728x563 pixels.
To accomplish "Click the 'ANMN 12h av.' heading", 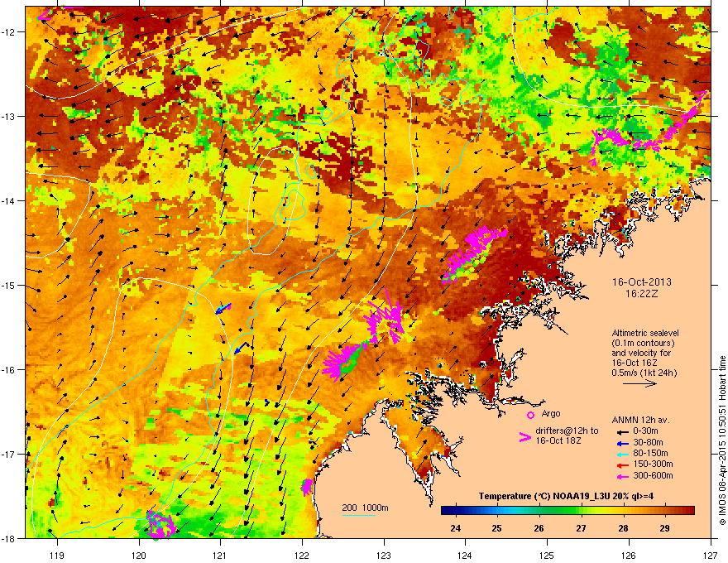I will click(640, 420).
